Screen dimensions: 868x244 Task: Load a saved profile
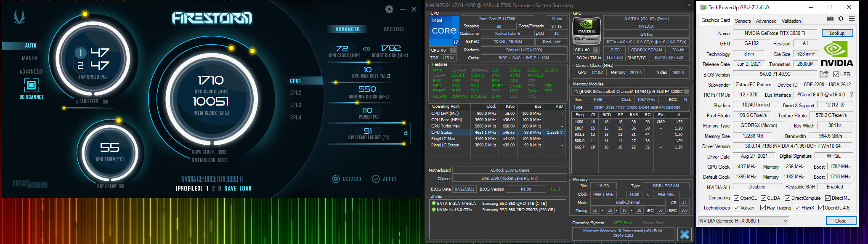246,188
